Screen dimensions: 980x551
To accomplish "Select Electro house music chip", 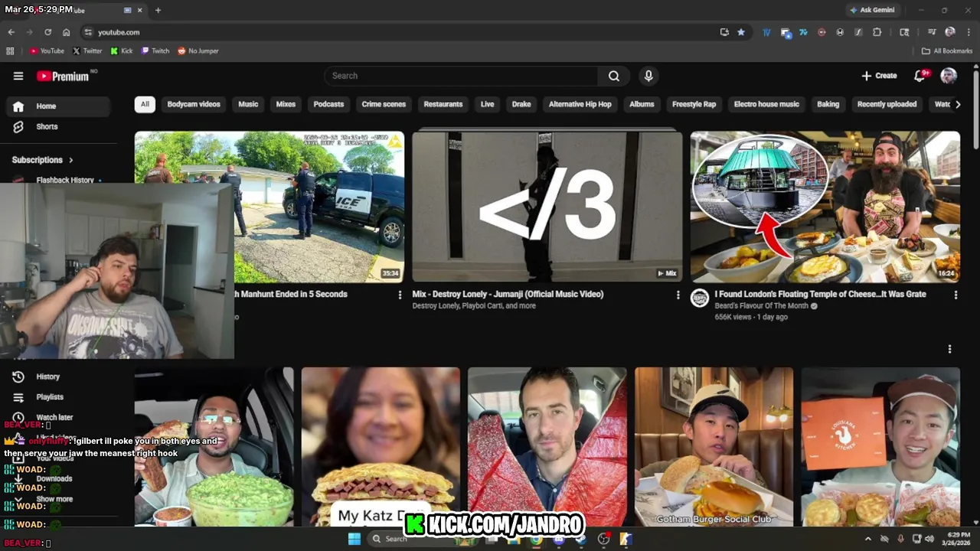I will point(766,104).
